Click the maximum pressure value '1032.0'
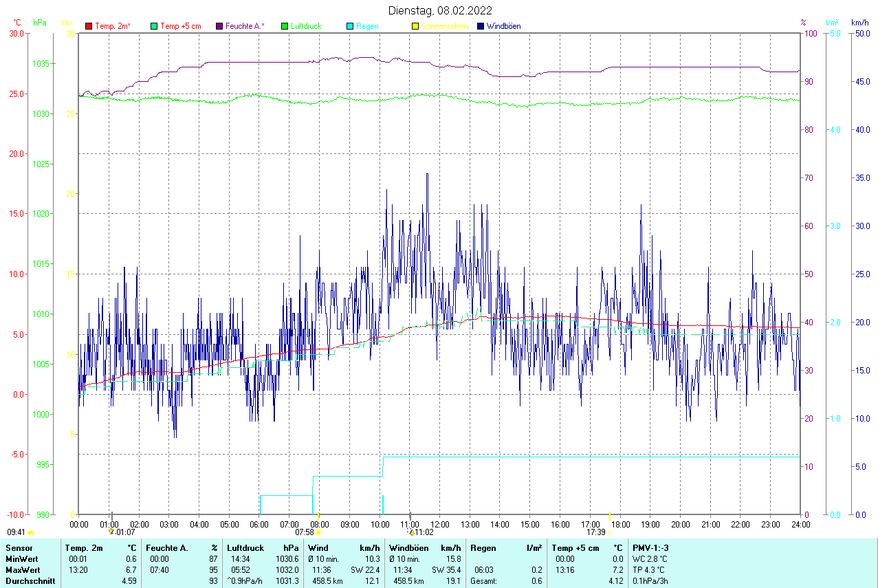 (287, 570)
